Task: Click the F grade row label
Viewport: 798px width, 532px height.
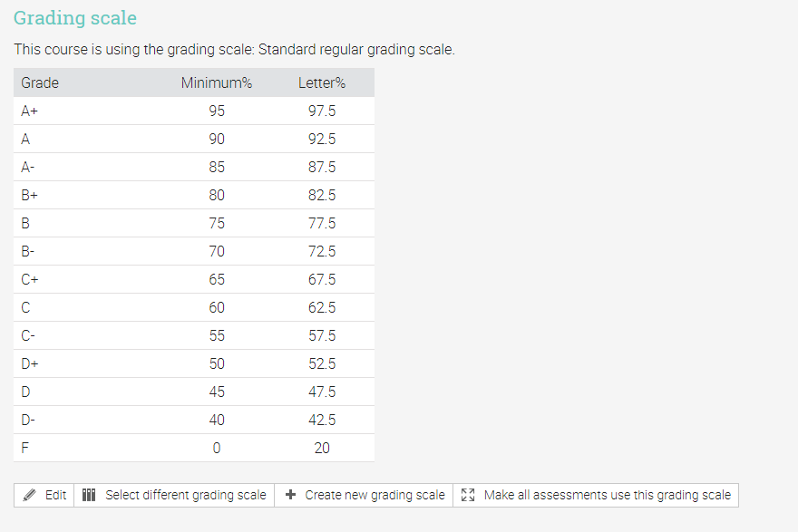Action: (x=24, y=448)
